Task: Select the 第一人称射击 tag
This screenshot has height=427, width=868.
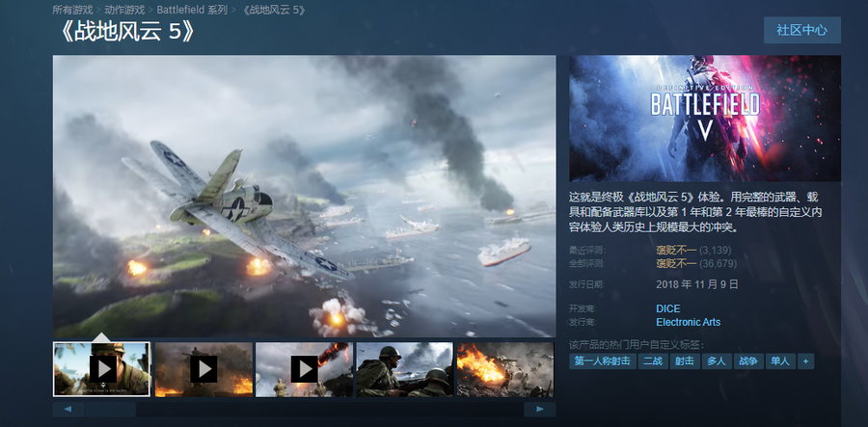Action: (602, 361)
